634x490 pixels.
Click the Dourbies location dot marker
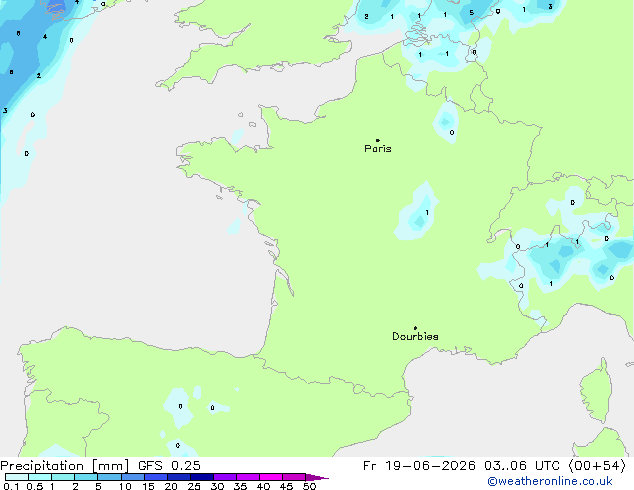pyautogui.click(x=415, y=328)
